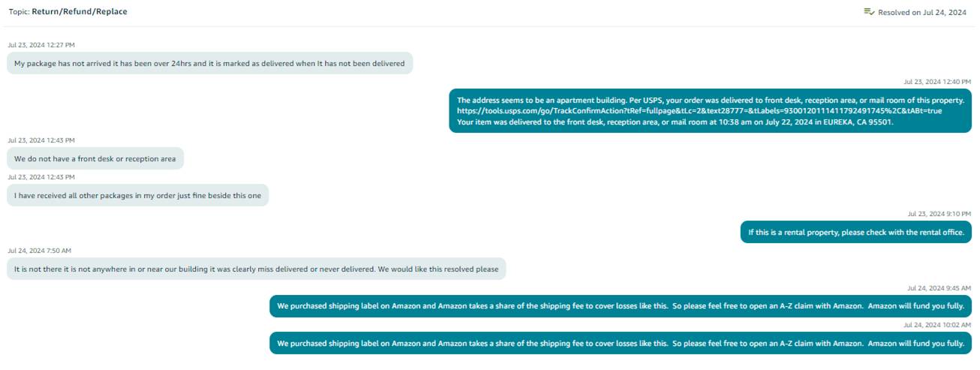Screen dimensions: 980x370
Task: Click the first Jul 23 12:43 PM timestamp
Action: click(x=41, y=140)
